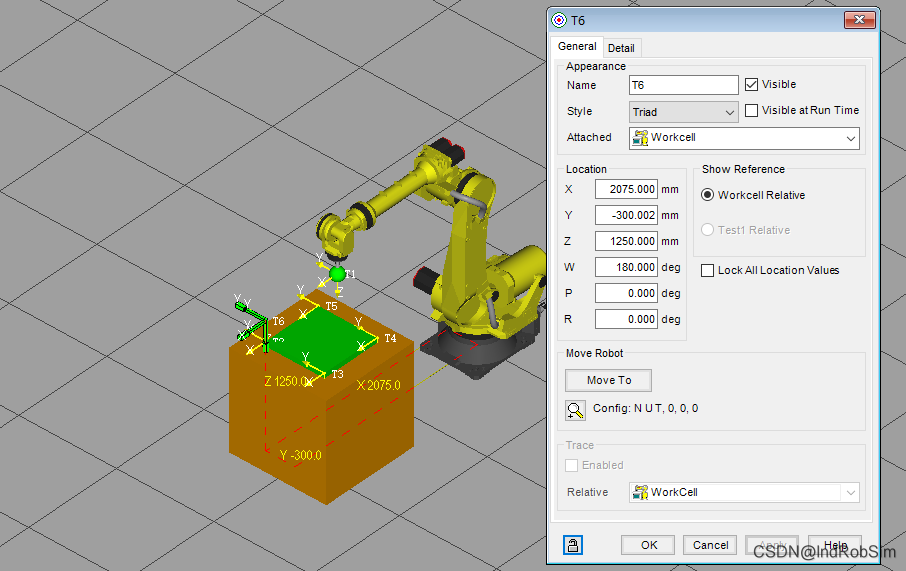Select Workcell Relative radio button
Viewport: 906px width, 571px height.
[707, 195]
